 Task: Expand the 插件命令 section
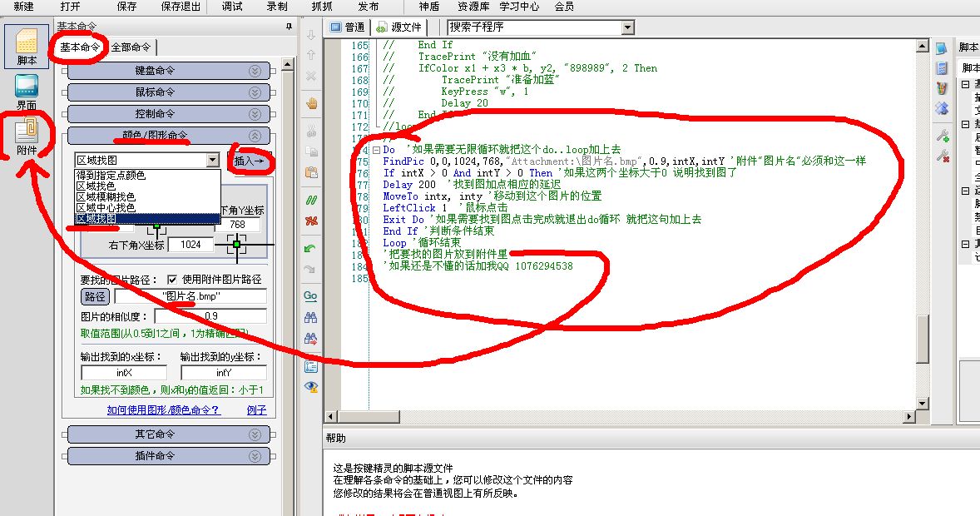coord(254,457)
